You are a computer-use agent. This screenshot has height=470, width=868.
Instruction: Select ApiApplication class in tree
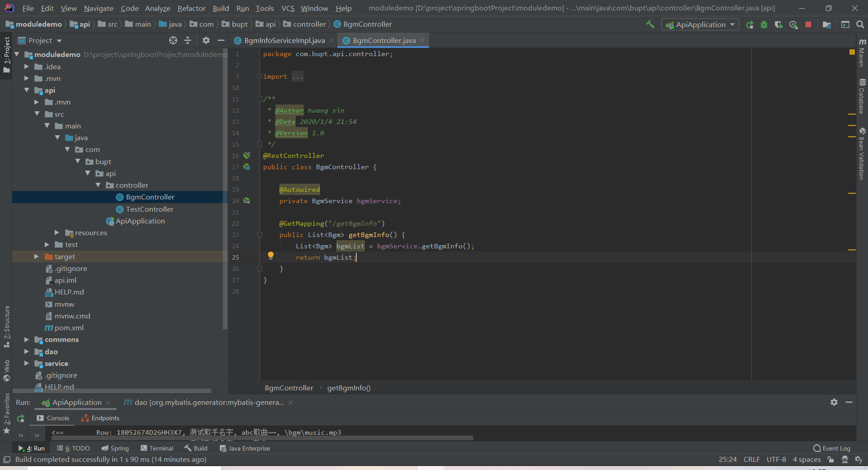pyautogui.click(x=140, y=221)
